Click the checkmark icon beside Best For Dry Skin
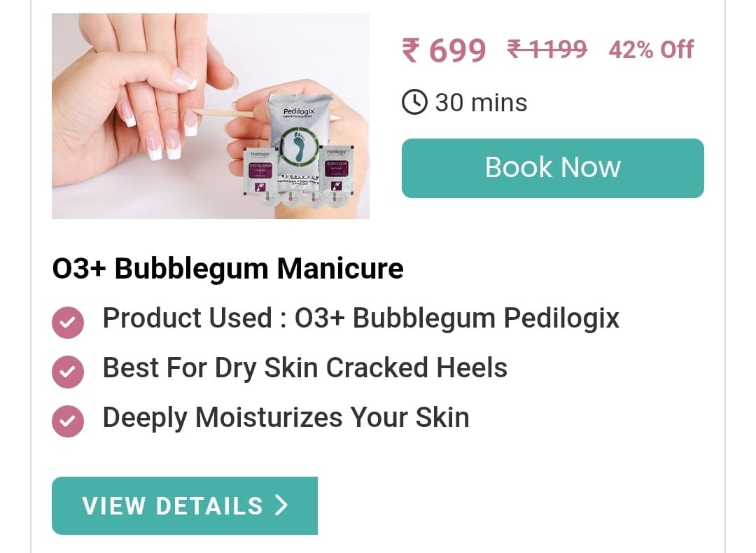The height and width of the screenshot is (553, 756). (68, 372)
